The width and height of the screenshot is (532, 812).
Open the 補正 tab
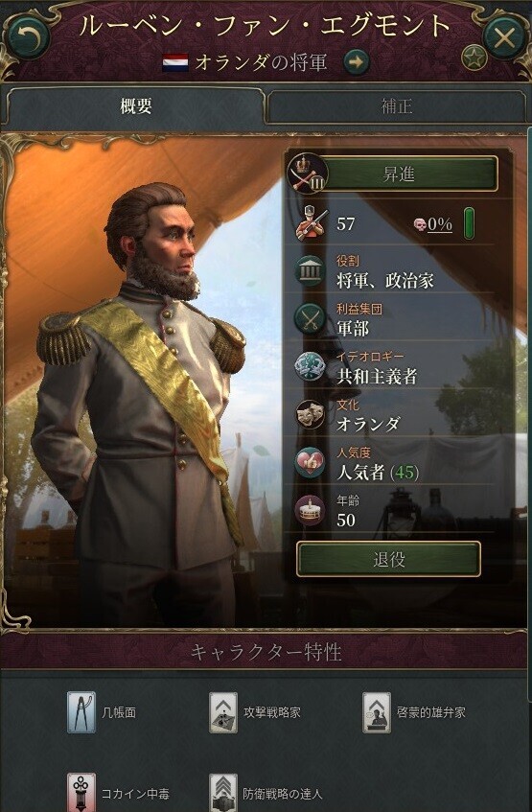pos(396,106)
